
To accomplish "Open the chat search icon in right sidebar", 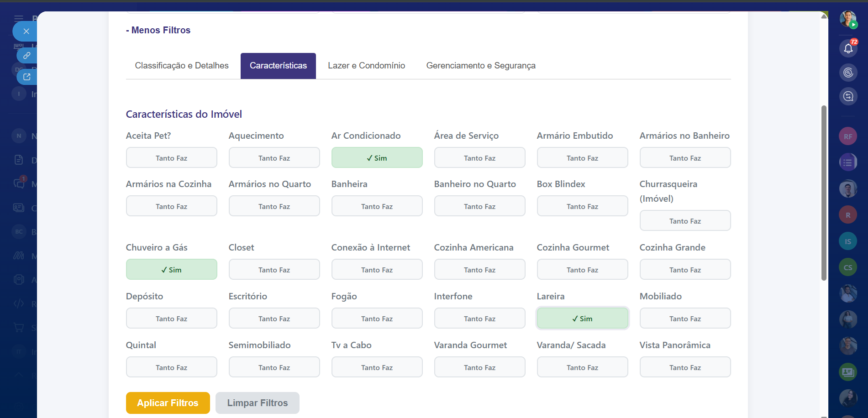I will 848,96.
